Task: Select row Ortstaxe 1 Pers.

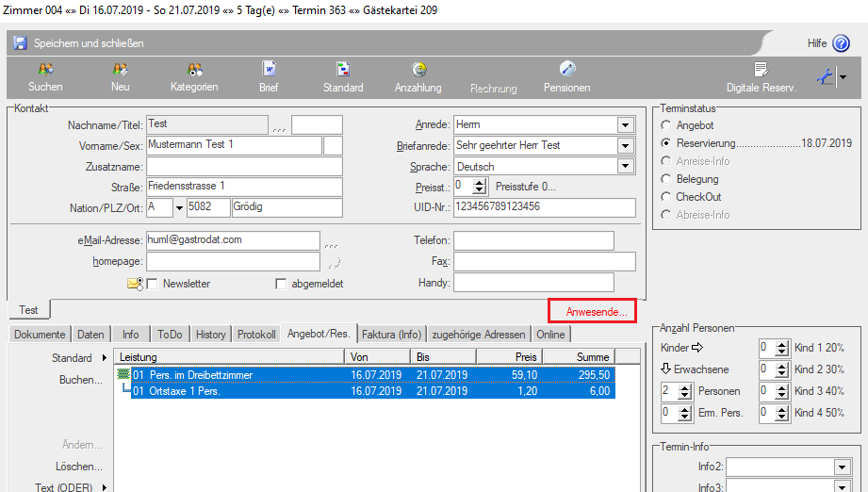Action: coord(373,391)
